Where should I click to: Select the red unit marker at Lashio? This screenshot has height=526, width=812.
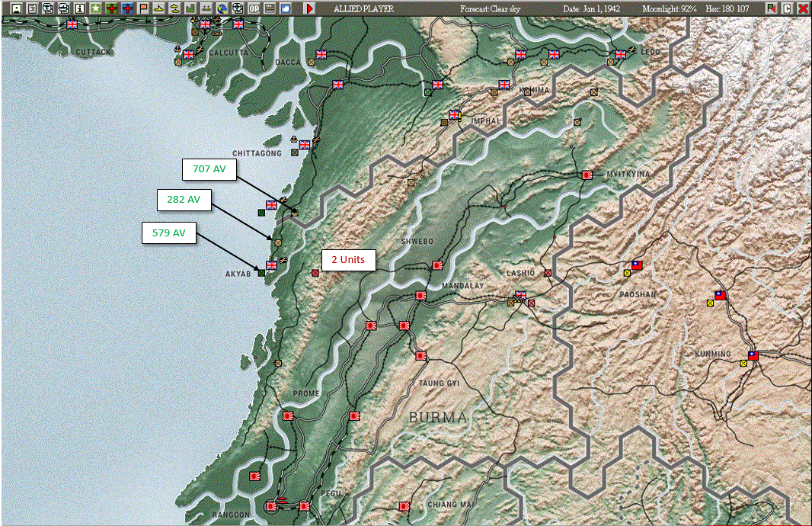tap(548, 273)
